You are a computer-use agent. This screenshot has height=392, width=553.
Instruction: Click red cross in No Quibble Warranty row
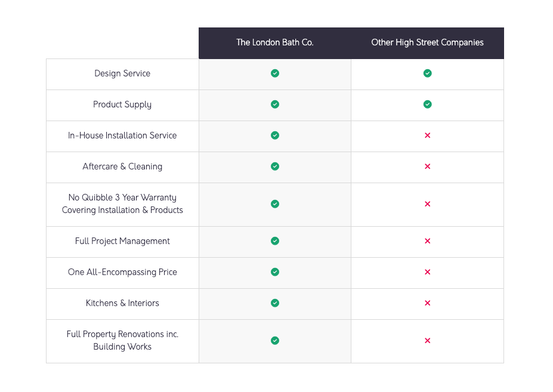point(427,204)
